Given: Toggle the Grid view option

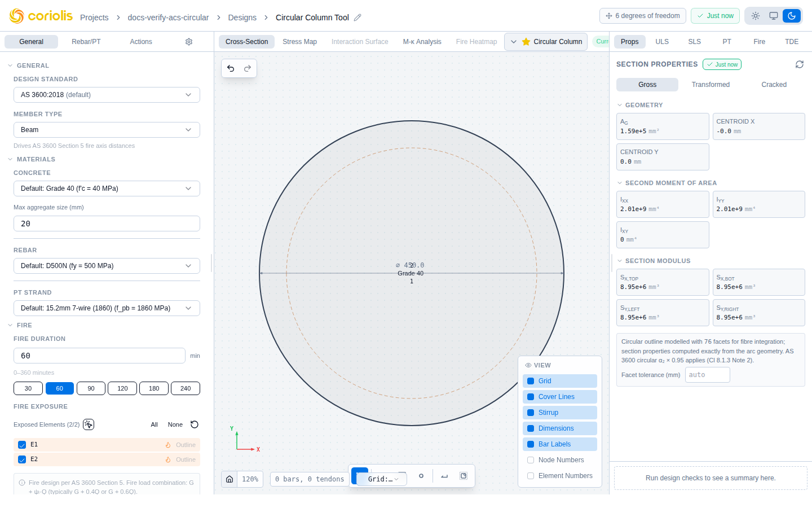Looking at the screenshot, I should pyautogui.click(x=559, y=381).
